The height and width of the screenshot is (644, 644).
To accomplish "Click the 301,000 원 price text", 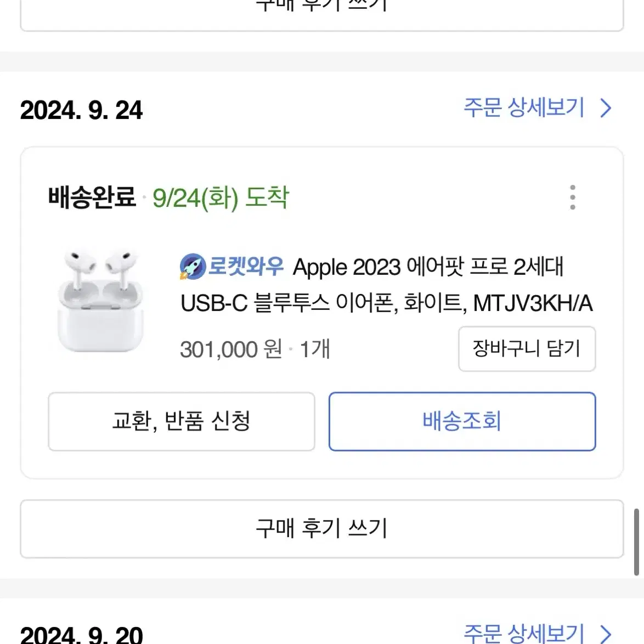I will coord(231,349).
